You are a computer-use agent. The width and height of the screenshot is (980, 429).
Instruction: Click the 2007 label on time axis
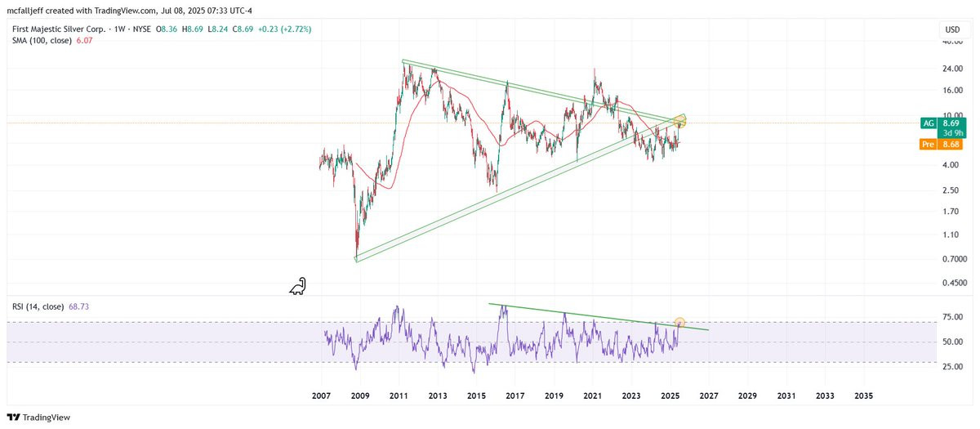(x=320, y=395)
